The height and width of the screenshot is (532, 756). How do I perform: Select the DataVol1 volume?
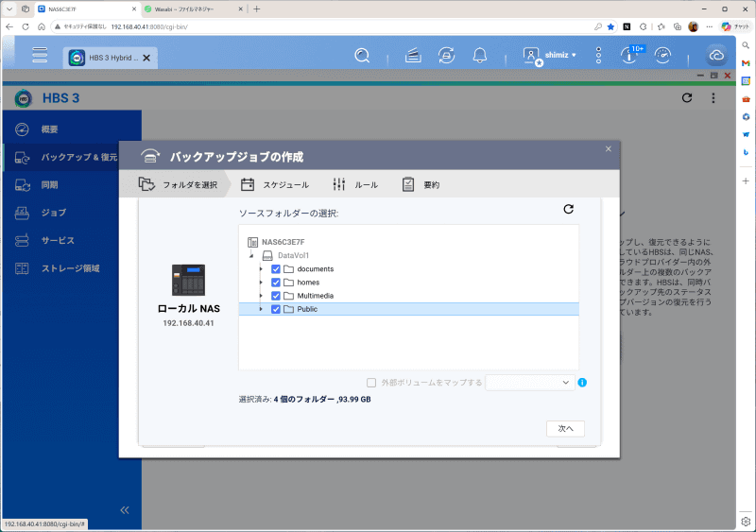click(293, 256)
